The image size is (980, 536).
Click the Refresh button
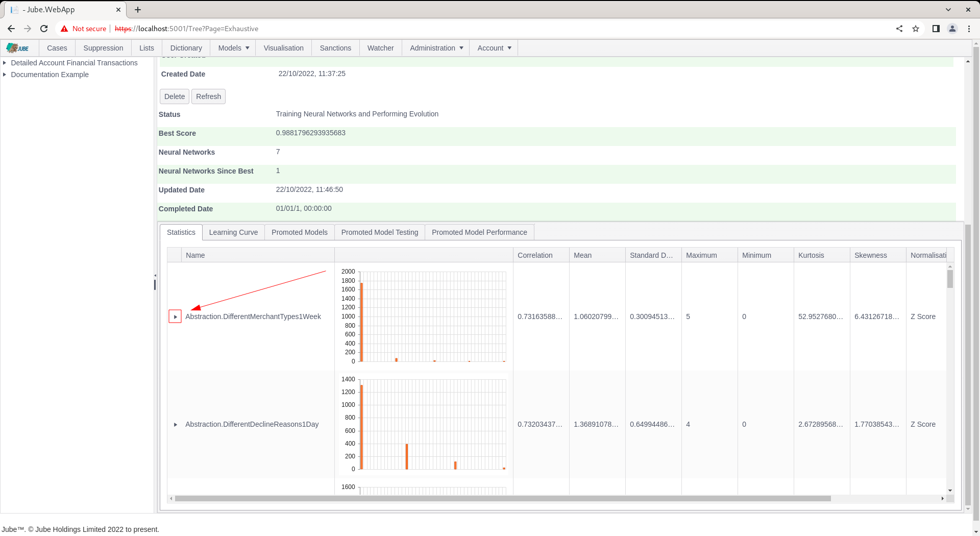(x=208, y=96)
